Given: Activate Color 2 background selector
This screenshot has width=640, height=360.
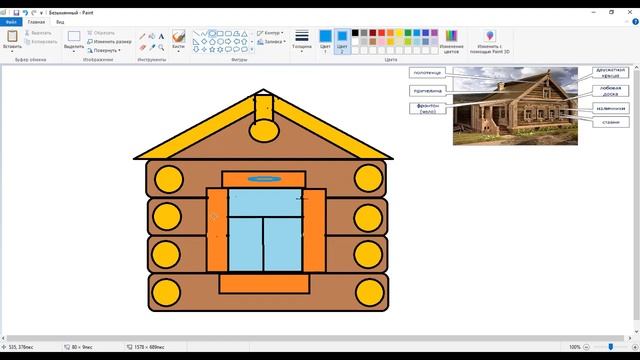Looking at the screenshot, I should tap(342, 41).
